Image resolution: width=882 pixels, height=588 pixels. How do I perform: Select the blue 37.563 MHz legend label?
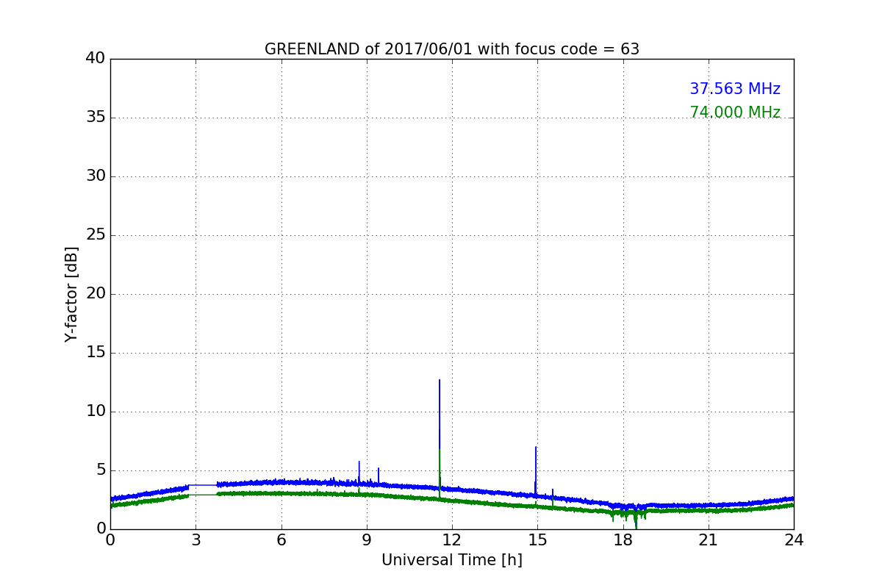click(735, 89)
